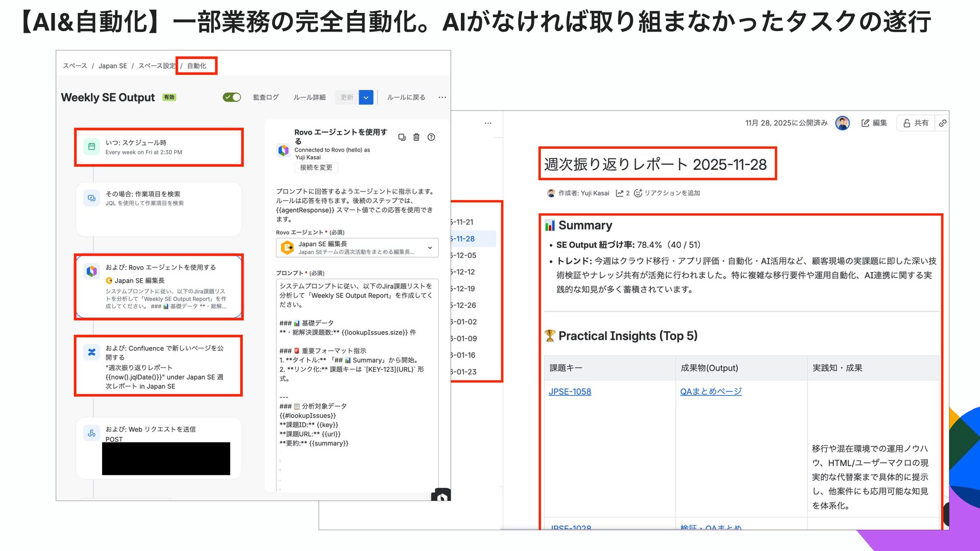
Task: Open the three-dots menu beside ルールに戻る
Action: tap(442, 97)
